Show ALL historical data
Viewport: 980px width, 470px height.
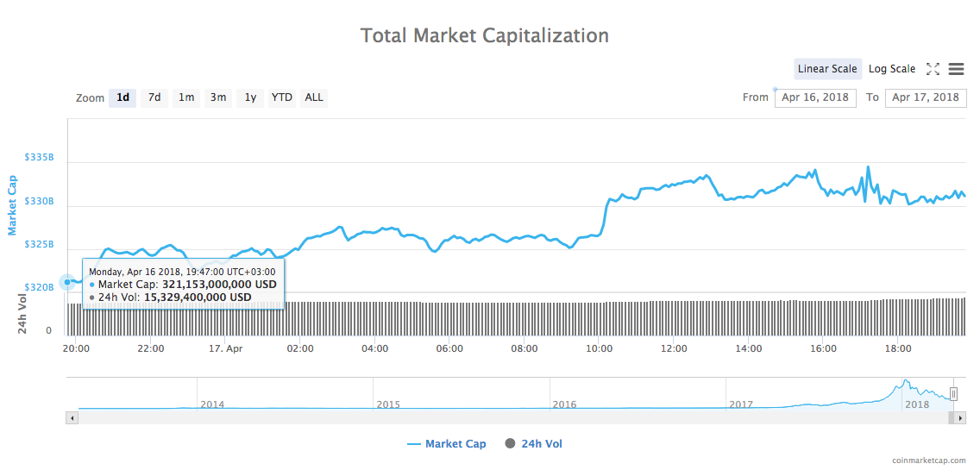[314, 97]
